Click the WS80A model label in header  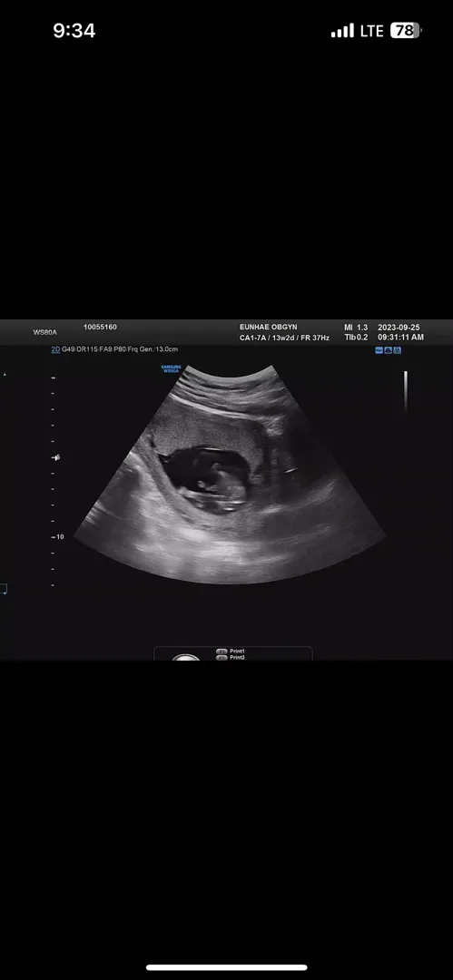point(45,332)
